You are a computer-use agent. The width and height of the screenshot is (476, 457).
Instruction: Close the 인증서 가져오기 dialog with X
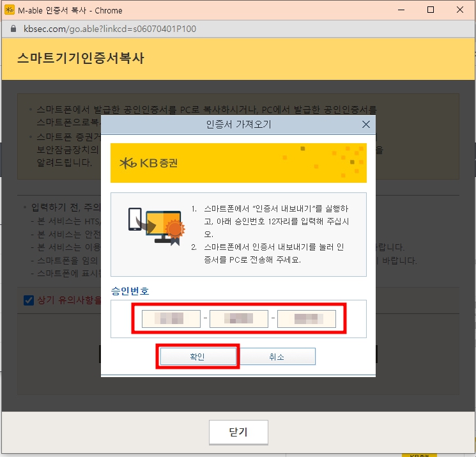click(x=366, y=124)
